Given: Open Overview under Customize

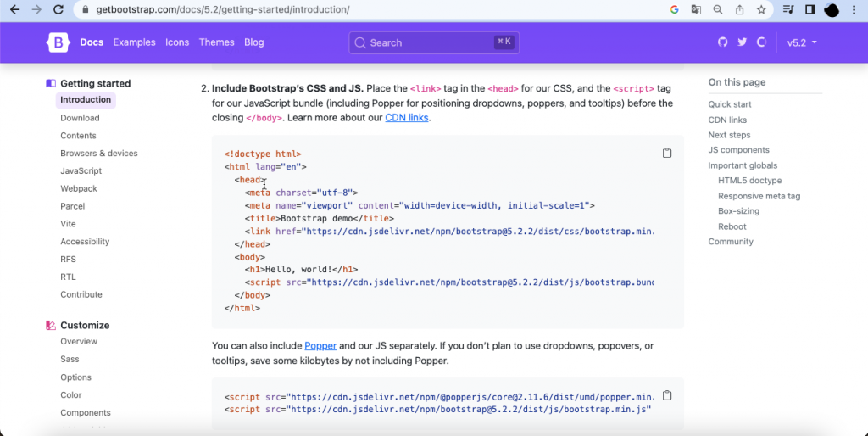Looking at the screenshot, I should click(79, 342).
